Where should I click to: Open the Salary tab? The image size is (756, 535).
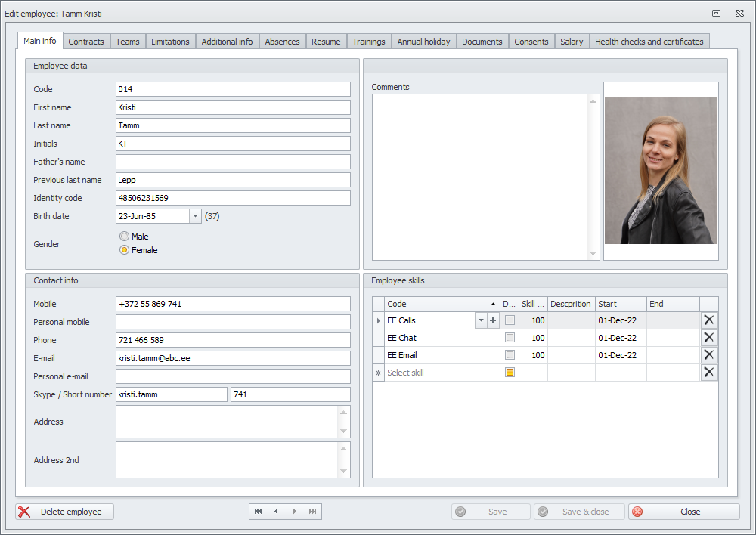pos(572,42)
